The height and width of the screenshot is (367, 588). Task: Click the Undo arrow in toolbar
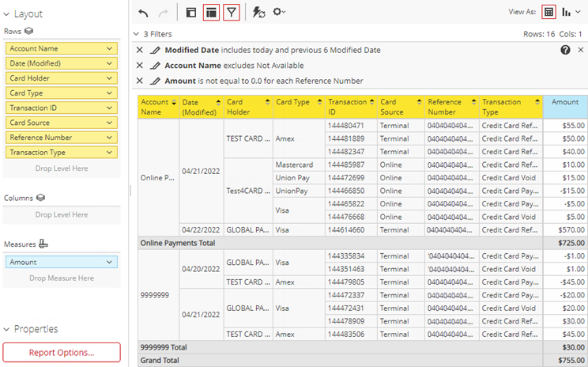pos(143,12)
